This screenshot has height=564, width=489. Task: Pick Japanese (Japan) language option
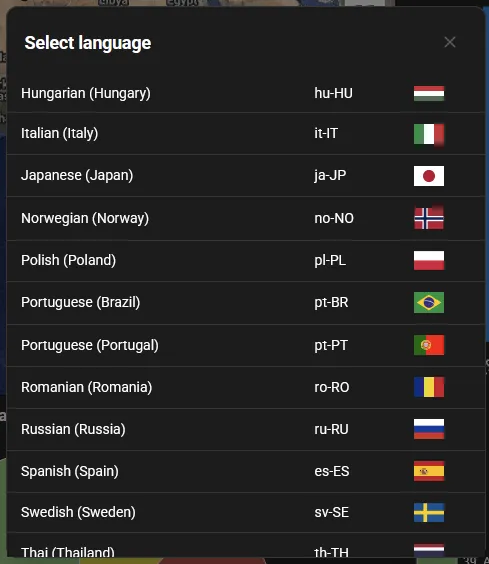[x=246, y=176]
